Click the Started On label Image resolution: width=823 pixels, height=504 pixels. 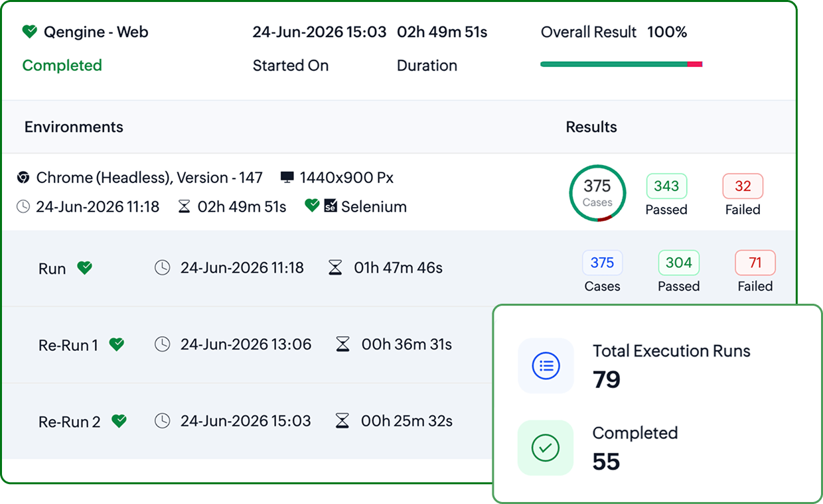click(291, 66)
